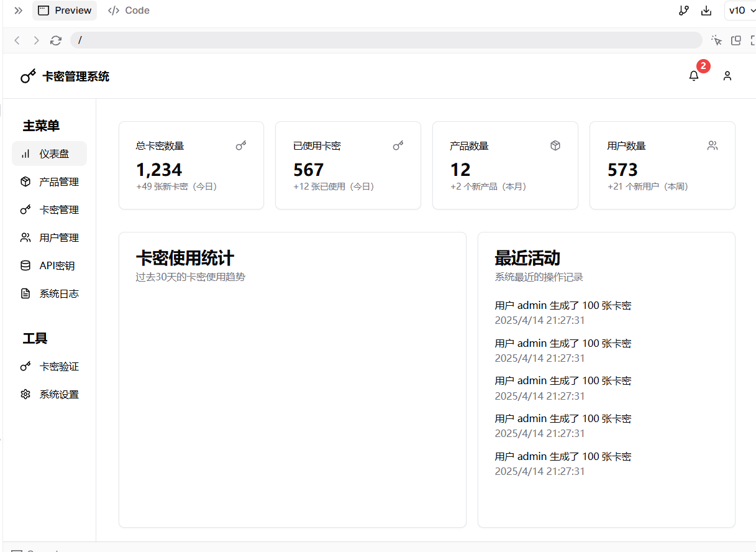Open preview in new window icon
The image size is (756, 552).
coord(736,40)
